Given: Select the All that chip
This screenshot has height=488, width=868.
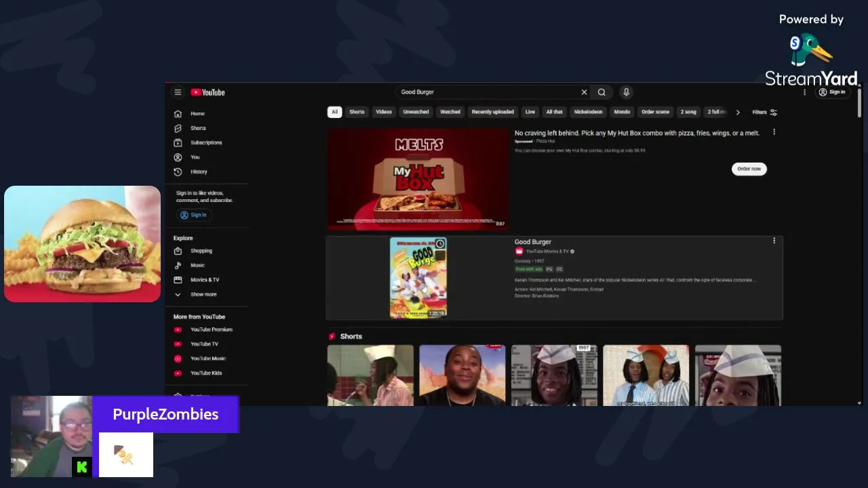Looking at the screenshot, I should [x=555, y=112].
